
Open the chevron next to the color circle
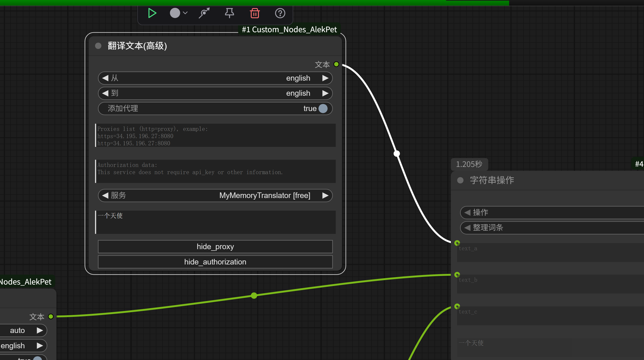(185, 13)
